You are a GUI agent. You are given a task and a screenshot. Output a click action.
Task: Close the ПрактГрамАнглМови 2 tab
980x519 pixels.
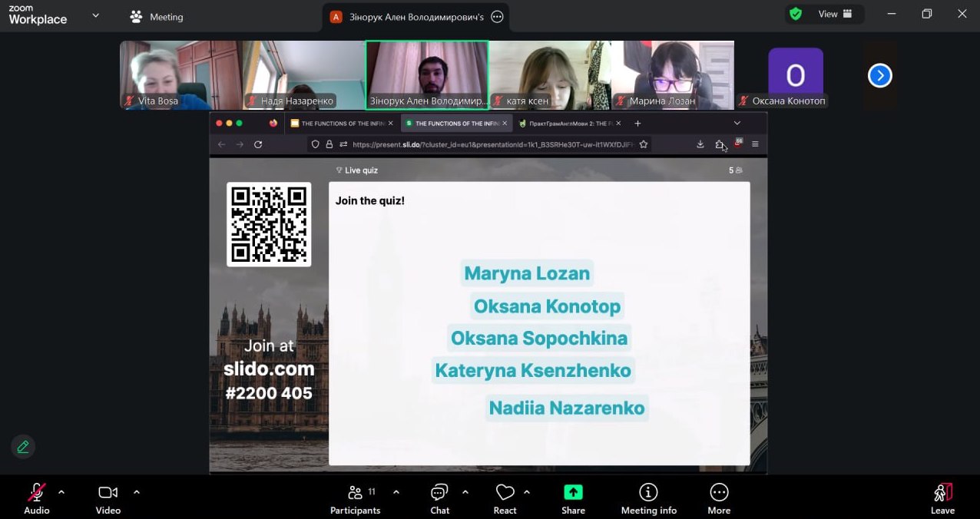[x=618, y=123]
